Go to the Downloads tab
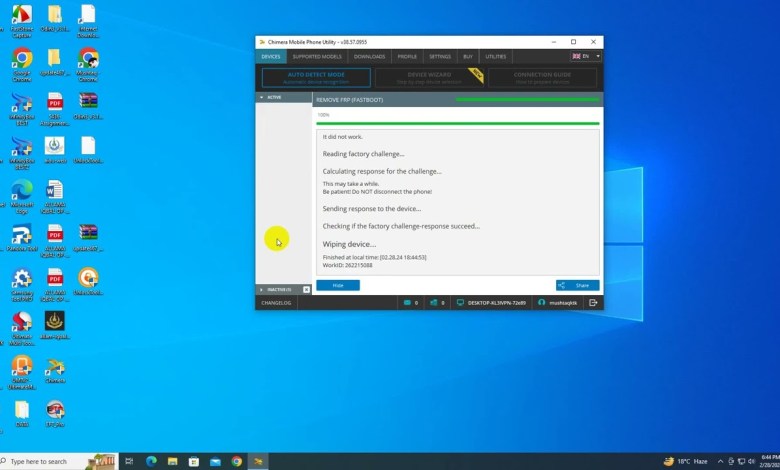 click(x=369, y=57)
